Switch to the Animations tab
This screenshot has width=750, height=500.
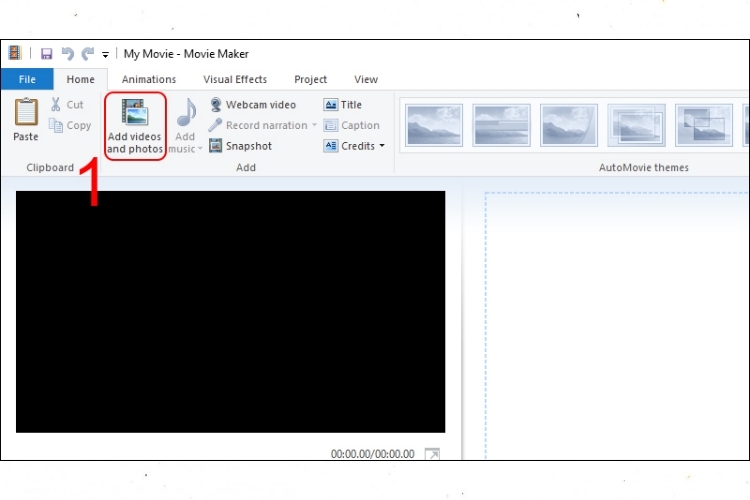click(x=149, y=79)
